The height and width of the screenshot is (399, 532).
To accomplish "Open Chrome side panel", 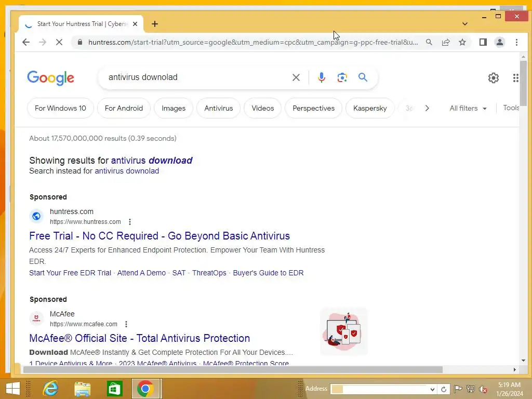I will [x=483, y=42].
